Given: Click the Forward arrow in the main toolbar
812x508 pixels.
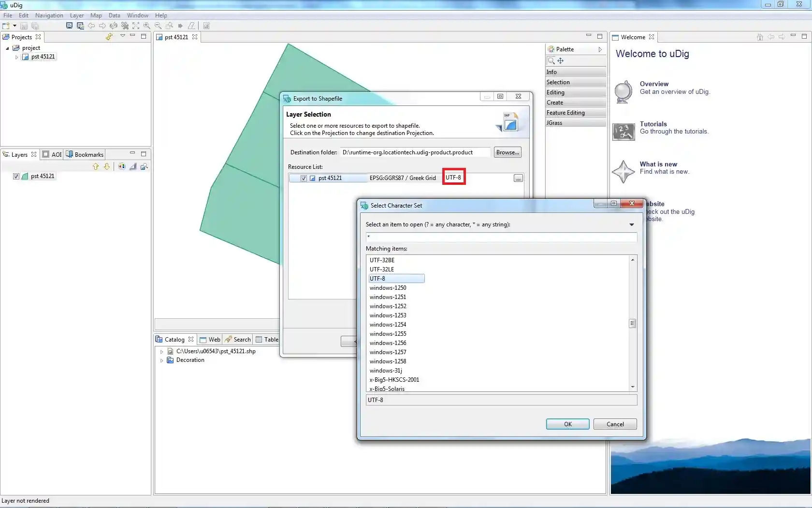Looking at the screenshot, I should pyautogui.click(x=102, y=26).
